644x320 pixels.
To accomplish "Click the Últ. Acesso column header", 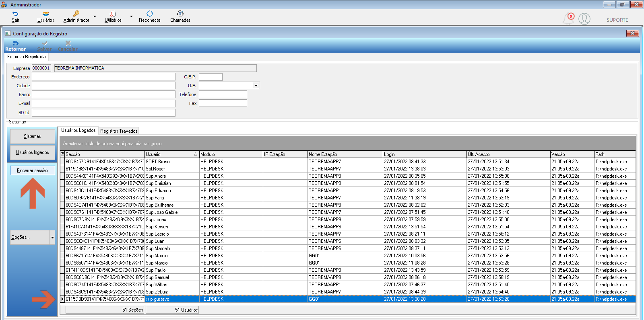I will pyautogui.click(x=508, y=154).
